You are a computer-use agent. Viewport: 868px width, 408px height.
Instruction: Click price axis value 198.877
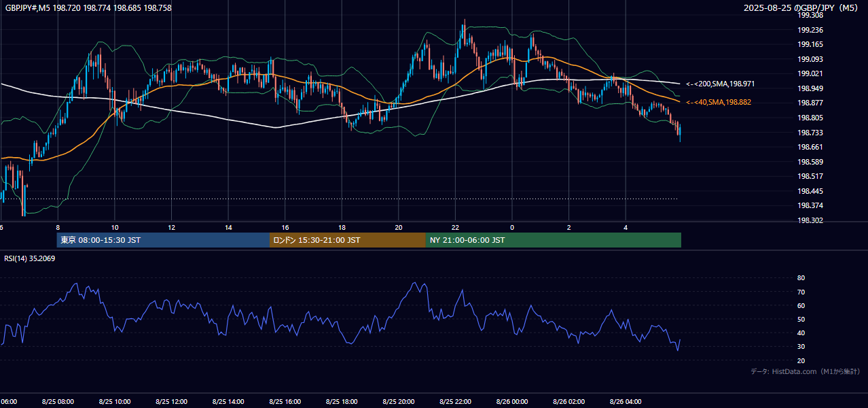click(810, 103)
